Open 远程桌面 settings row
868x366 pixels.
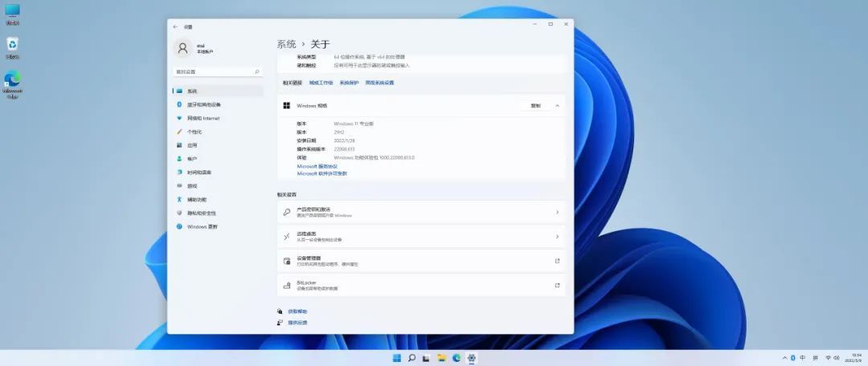coord(421,237)
